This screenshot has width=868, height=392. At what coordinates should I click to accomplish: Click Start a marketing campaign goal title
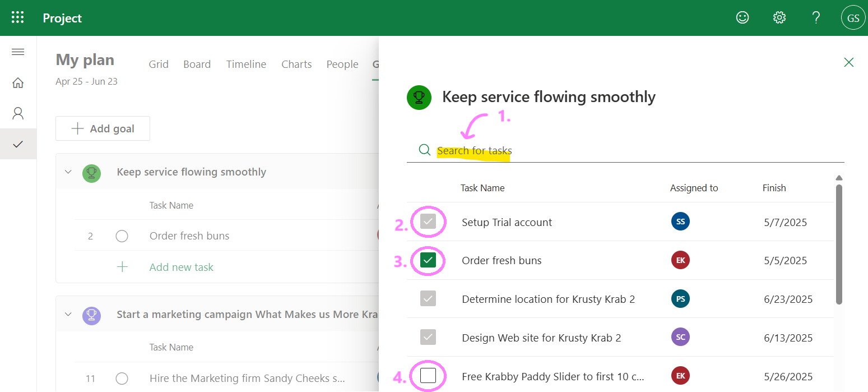point(248,315)
